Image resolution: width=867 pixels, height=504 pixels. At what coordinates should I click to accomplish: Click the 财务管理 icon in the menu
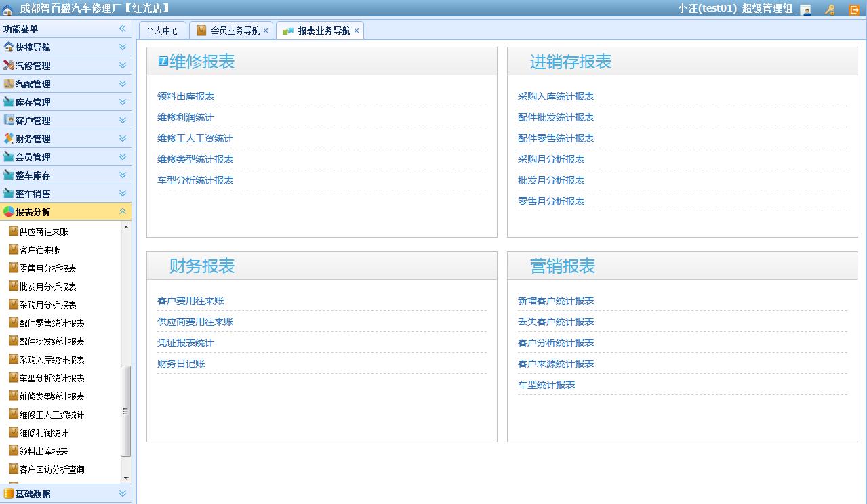click(9, 138)
